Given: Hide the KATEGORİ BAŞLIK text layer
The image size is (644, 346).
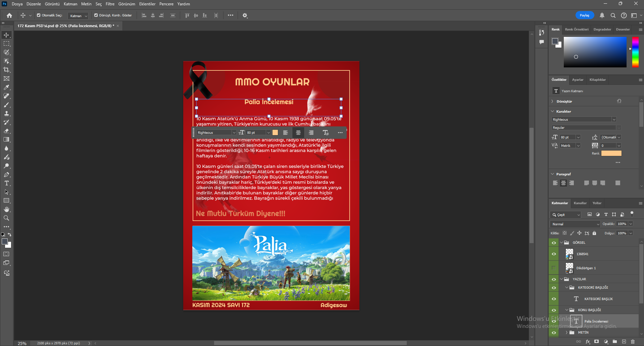Looking at the screenshot, I should pyautogui.click(x=554, y=299).
